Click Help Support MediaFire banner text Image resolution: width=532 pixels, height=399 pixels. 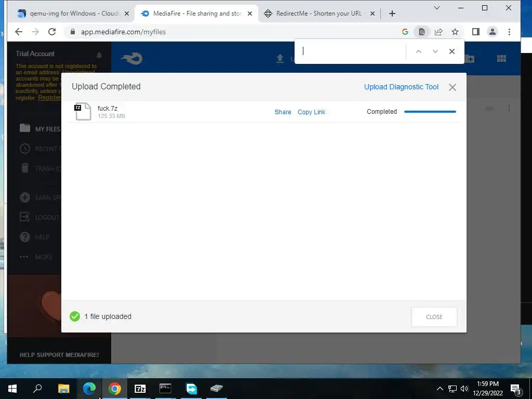(x=59, y=355)
